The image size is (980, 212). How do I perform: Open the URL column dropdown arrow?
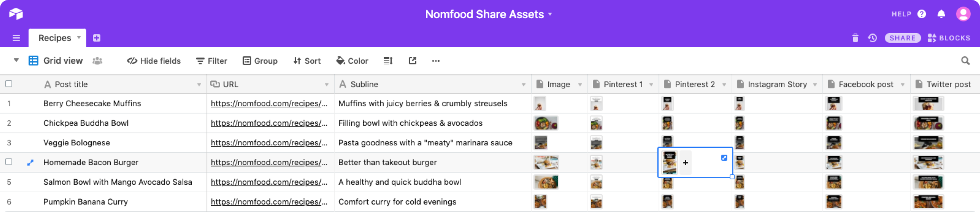326,84
